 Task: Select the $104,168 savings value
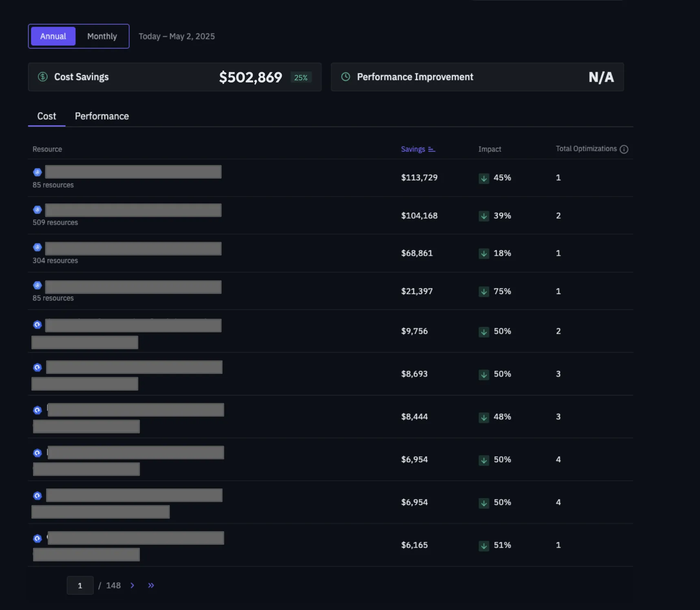[x=419, y=216]
